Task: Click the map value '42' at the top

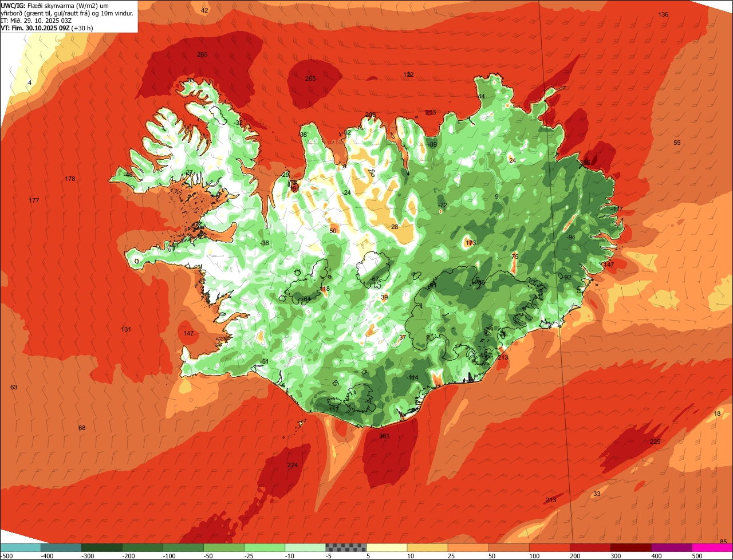Action: (204, 10)
